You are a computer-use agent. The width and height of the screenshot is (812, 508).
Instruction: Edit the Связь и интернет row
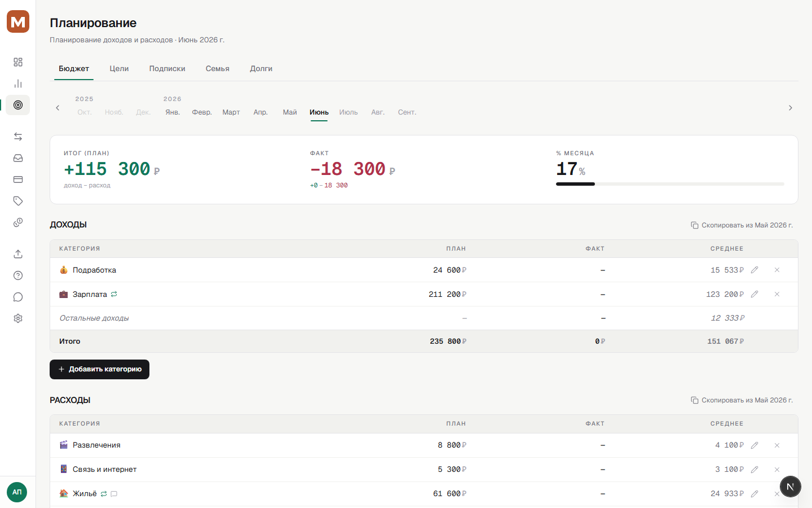[754, 470]
